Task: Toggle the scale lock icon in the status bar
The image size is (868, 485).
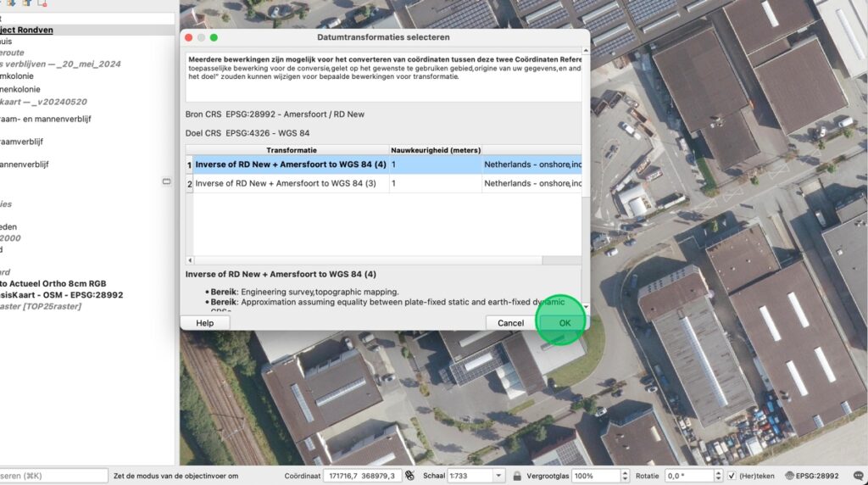Action: 517,476
